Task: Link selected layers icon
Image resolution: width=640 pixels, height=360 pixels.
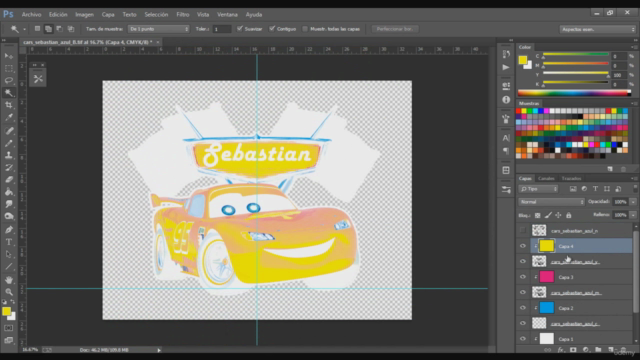Action: (x=548, y=350)
